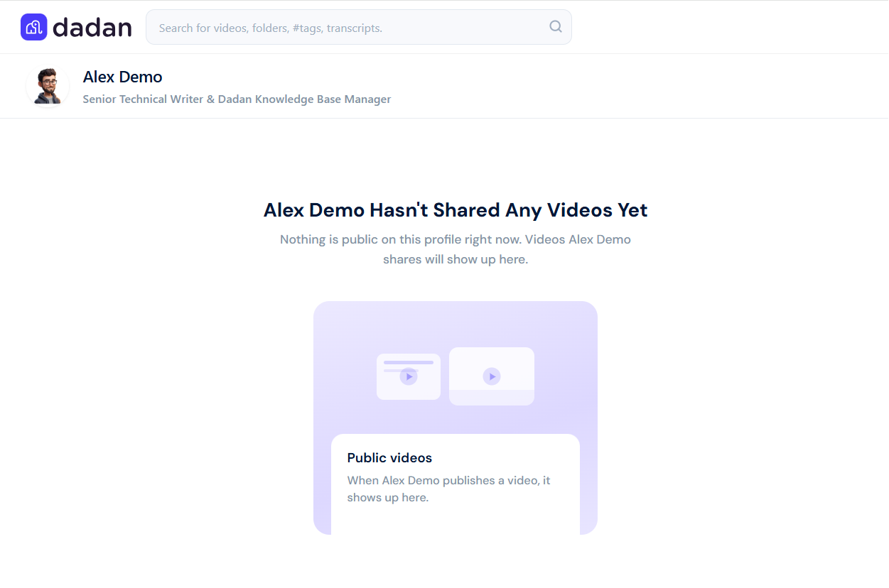Image resolution: width=889 pixels, height=588 pixels.
Task: Click the left video placeholder play icon
Action: [x=409, y=376]
